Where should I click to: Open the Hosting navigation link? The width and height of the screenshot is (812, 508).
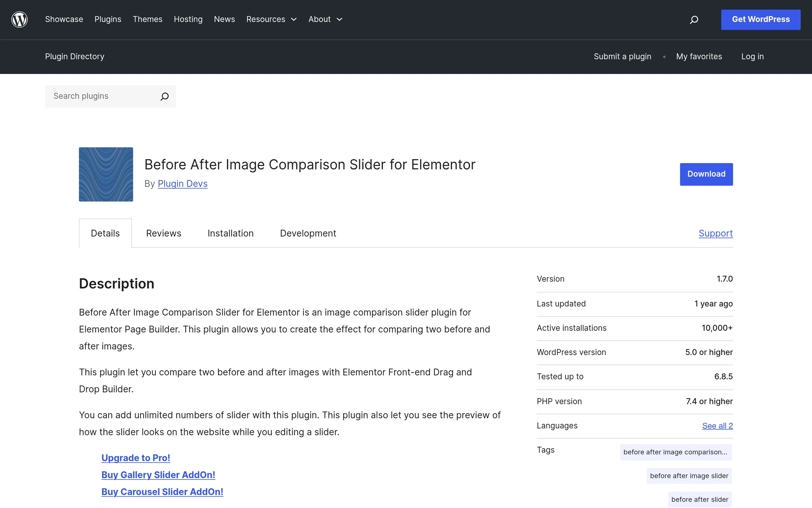pyautogui.click(x=188, y=19)
